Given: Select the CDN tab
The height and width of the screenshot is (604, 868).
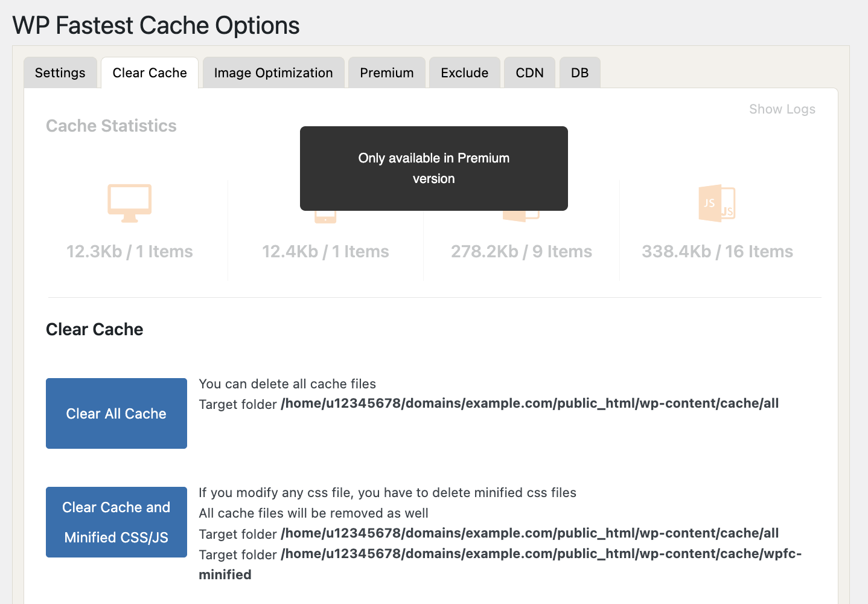Looking at the screenshot, I should 529,72.
